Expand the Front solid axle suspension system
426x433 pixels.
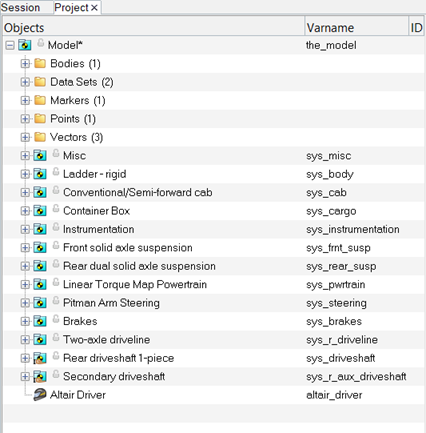(x=25, y=248)
